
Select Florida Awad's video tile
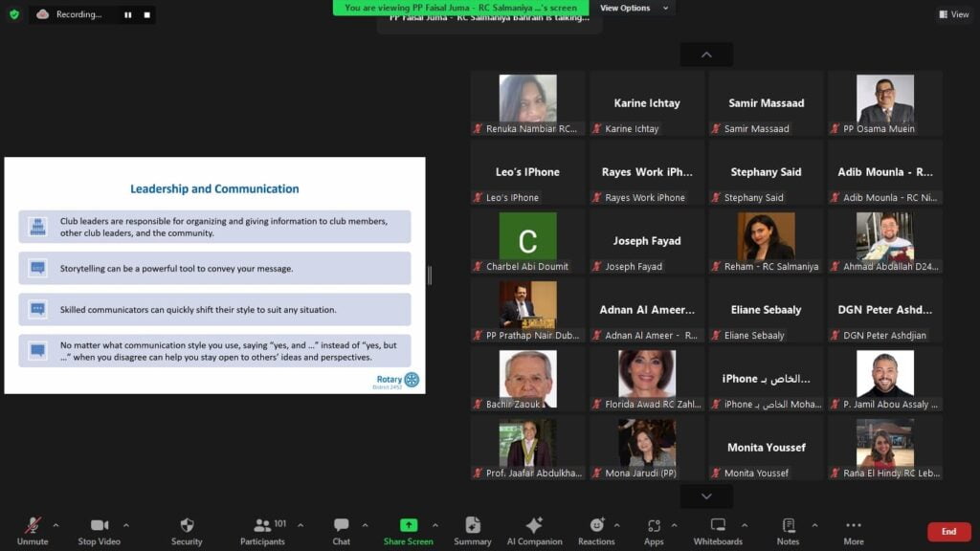647,379
